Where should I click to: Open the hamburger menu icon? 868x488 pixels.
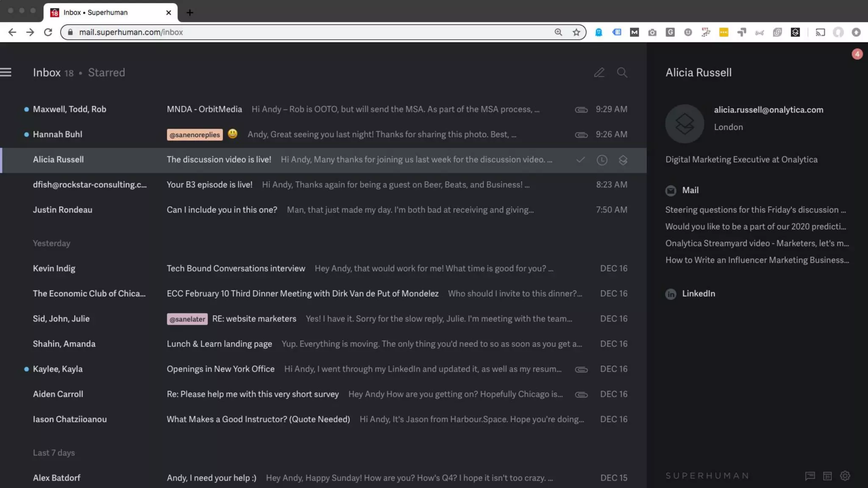pos(6,72)
